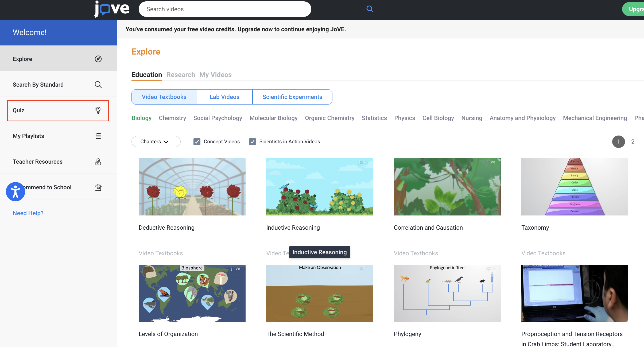This screenshot has height=347, width=644.
Task: Select the Chemistry subject link
Action: 172,118
